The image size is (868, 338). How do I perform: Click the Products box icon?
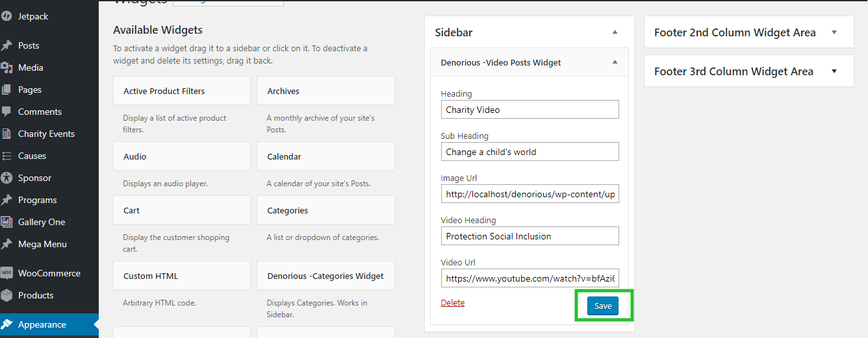[6, 295]
